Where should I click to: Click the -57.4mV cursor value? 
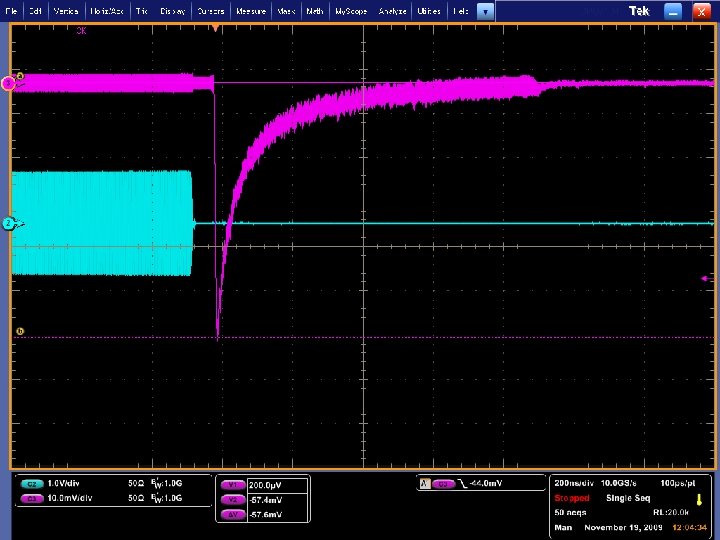266,500
